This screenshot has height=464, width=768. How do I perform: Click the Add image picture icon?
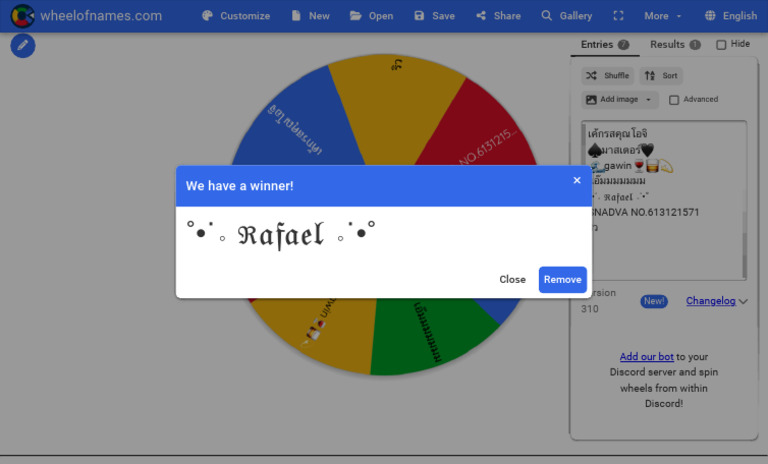591,99
